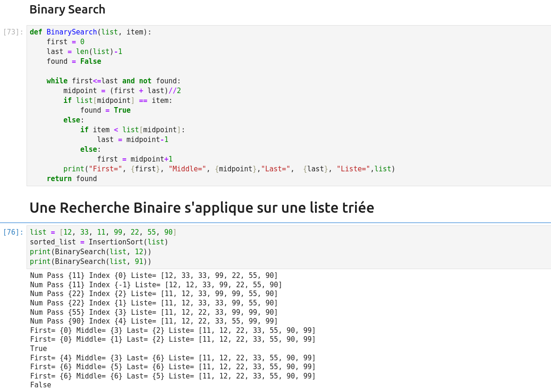Image resolution: width=551 pixels, height=392 pixels.
Task: Click the "found = True" assignment line
Action: (x=105, y=110)
